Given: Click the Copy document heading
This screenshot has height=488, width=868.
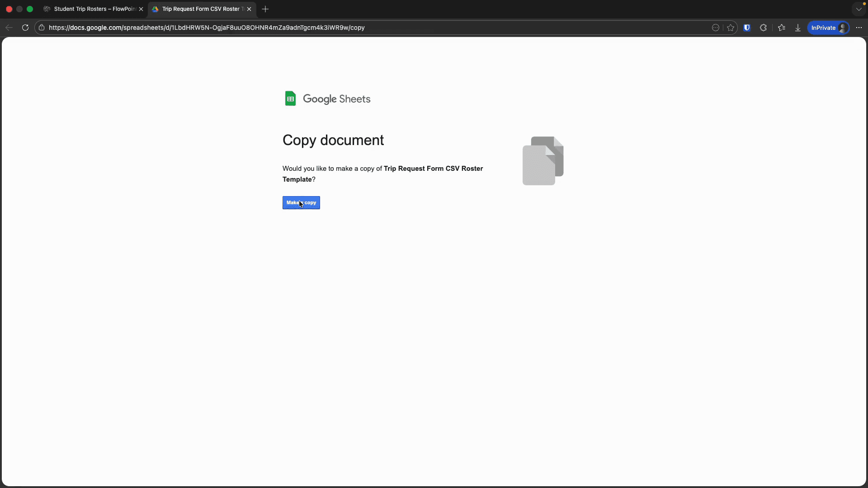Looking at the screenshot, I should point(333,140).
